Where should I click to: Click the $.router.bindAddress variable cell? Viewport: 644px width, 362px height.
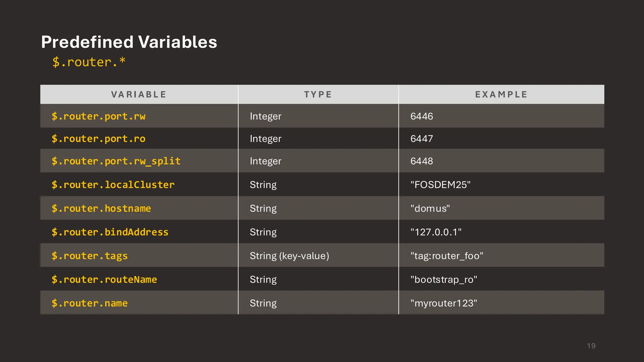coord(110,232)
